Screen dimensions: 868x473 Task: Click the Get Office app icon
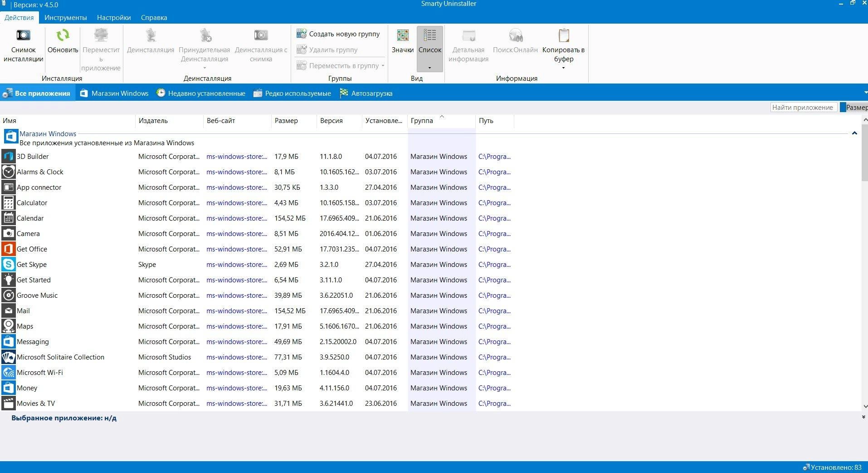9,249
